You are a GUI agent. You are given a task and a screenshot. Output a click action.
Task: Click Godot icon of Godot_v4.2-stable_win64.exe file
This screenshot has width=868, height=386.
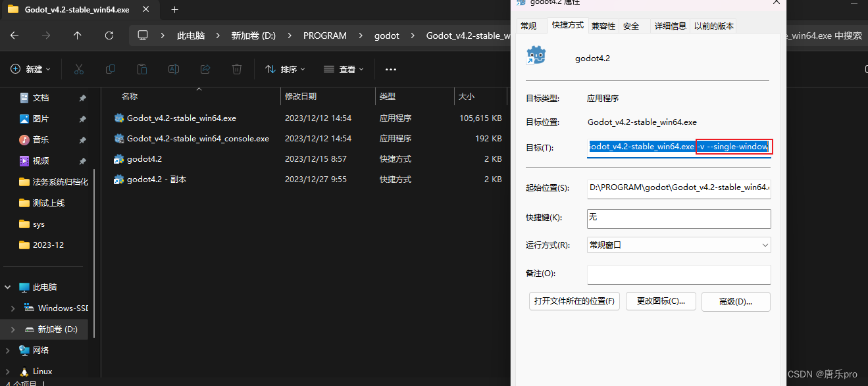point(119,118)
